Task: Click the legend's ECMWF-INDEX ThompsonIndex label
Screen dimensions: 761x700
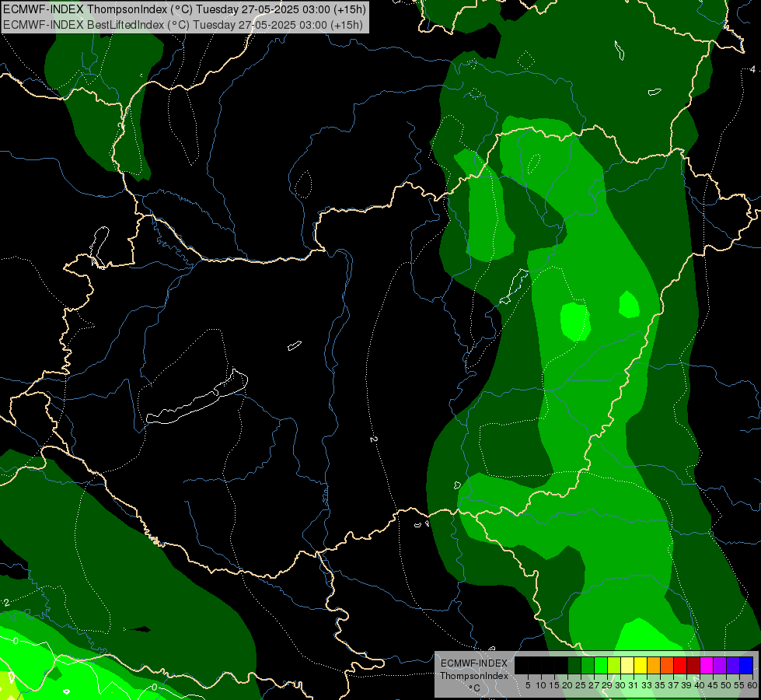Action: pos(474,670)
